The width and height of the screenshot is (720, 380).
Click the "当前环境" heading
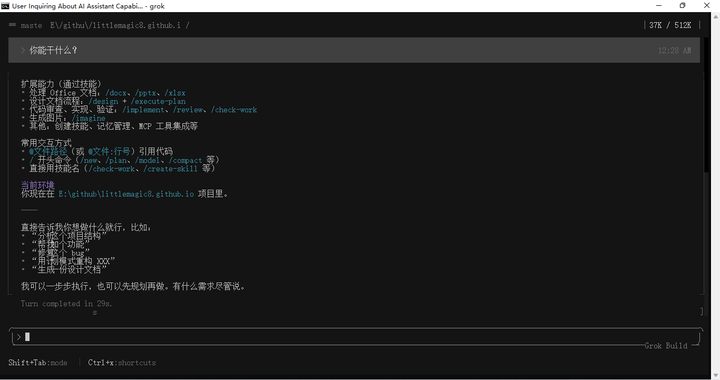(38, 185)
